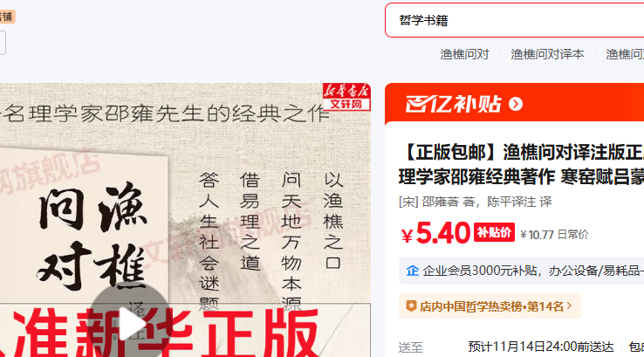Click the 预计11月14日24:00前送达 delivery estimate
Image resolution: width=644 pixels, height=357 pixels.
pos(541,347)
